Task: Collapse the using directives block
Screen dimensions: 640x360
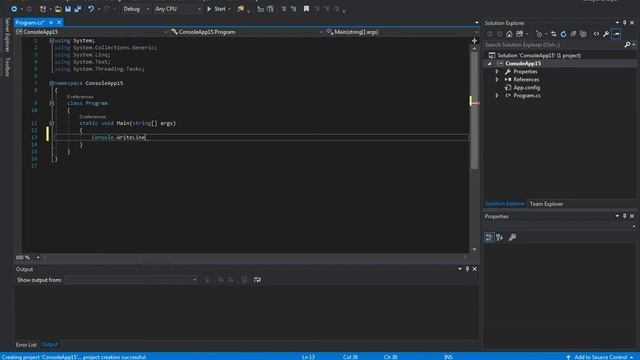Action: [x=52, y=40]
